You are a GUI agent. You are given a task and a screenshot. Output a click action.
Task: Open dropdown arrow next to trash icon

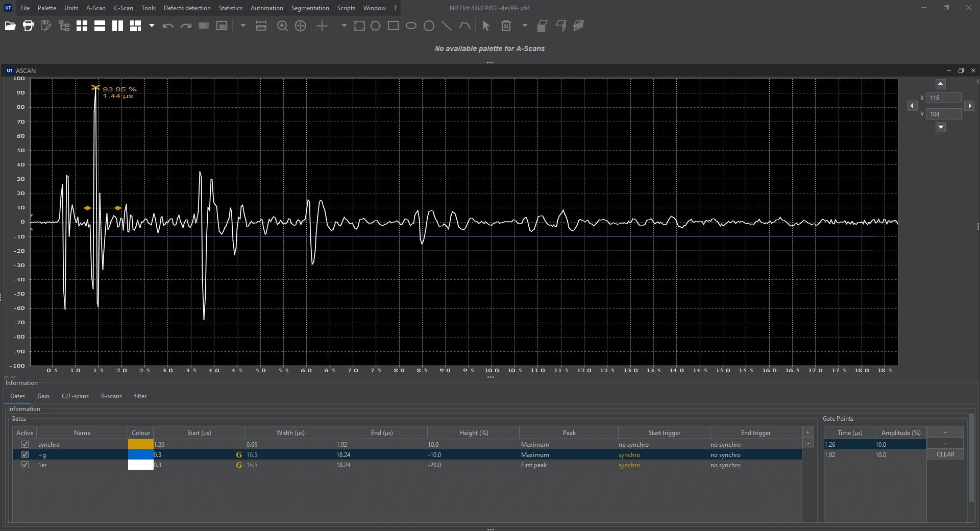[x=525, y=26]
